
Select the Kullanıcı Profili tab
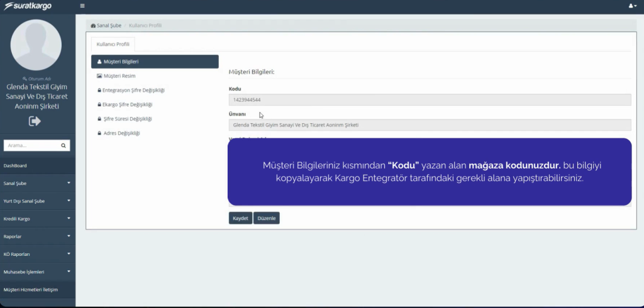(x=113, y=45)
